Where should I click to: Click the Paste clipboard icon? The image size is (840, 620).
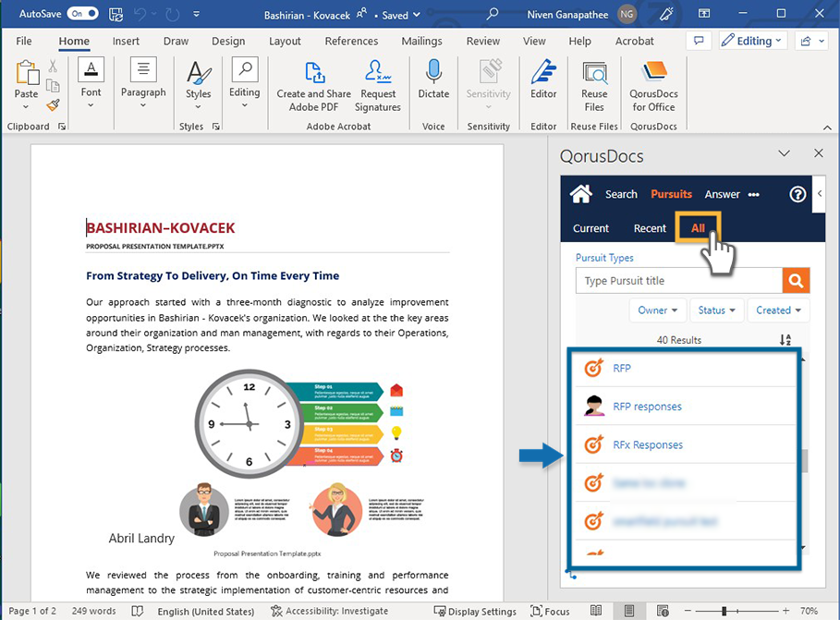tap(27, 72)
